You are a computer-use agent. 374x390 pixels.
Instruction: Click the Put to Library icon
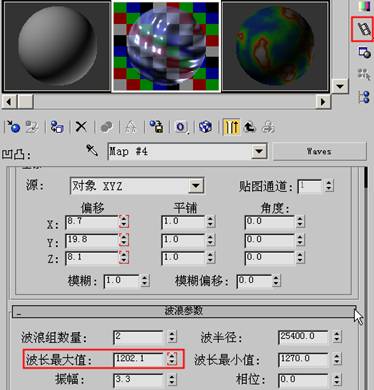[x=156, y=127]
